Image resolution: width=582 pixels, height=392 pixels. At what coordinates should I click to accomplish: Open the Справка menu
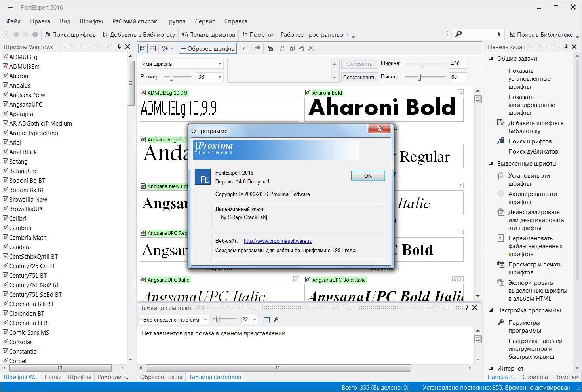click(236, 21)
